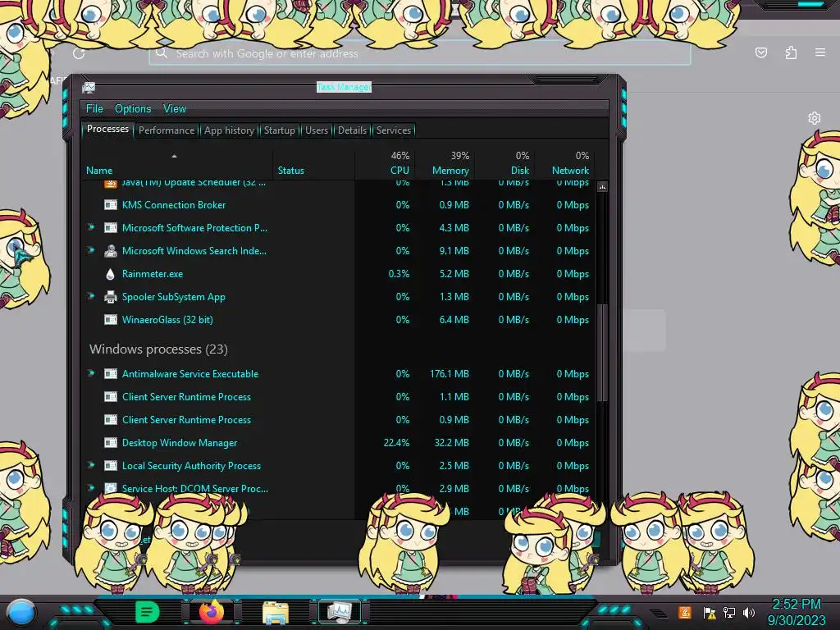Open network status tray icon

click(x=729, y=613)
